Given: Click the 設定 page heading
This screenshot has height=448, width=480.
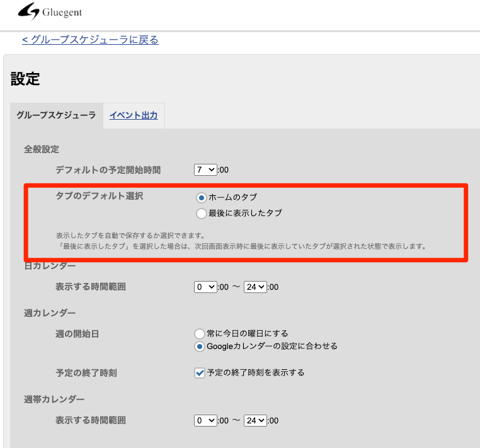Looking at the screenshot, I should coord(25,79).
